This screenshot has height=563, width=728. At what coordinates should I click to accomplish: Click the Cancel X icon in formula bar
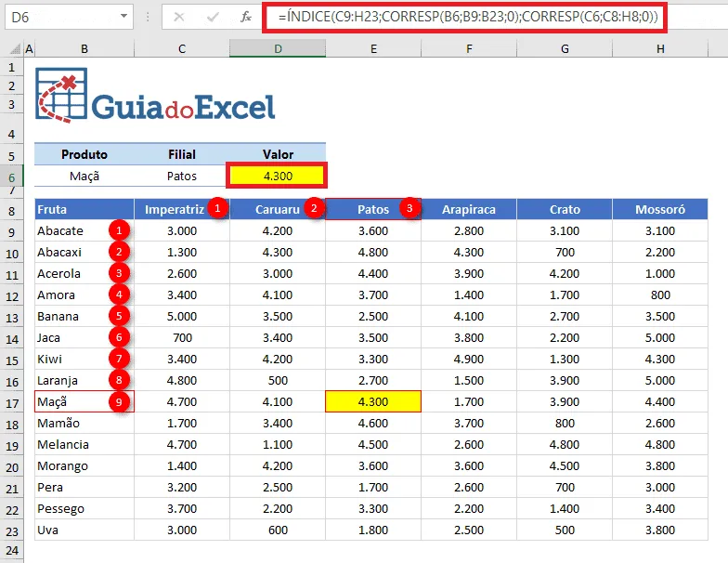(x=178, y=17)
